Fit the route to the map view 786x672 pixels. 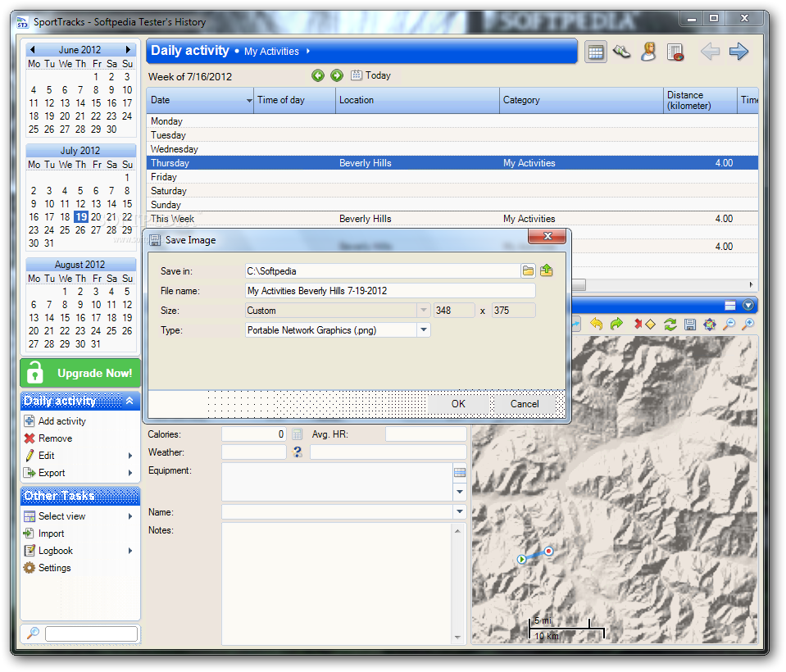710,325
